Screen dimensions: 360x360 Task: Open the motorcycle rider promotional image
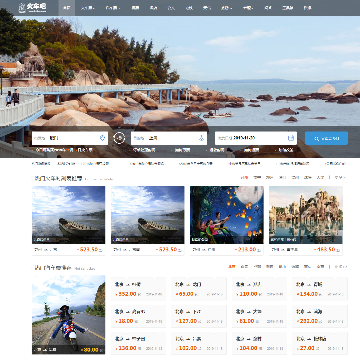[x=68, y=314]
